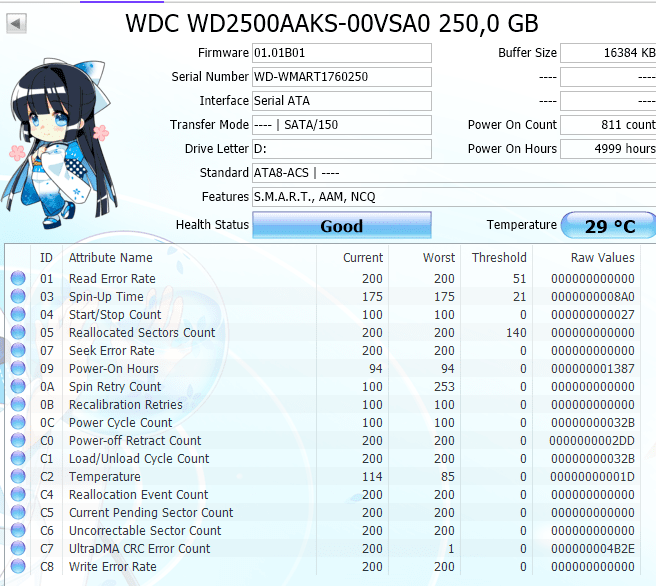Click the status orb for Read Error Rate
Viewport: 656px width, 586px height.
(18, 279)
